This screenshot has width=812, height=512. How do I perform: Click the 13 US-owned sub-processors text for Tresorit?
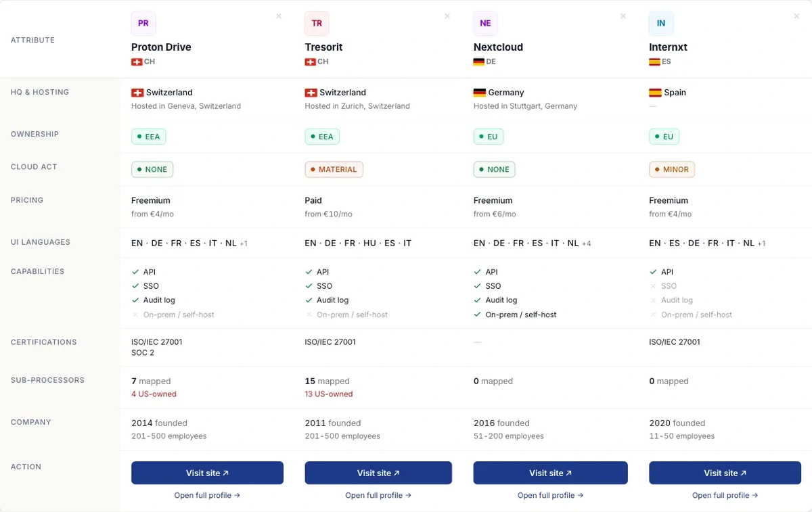pos(329,394)
